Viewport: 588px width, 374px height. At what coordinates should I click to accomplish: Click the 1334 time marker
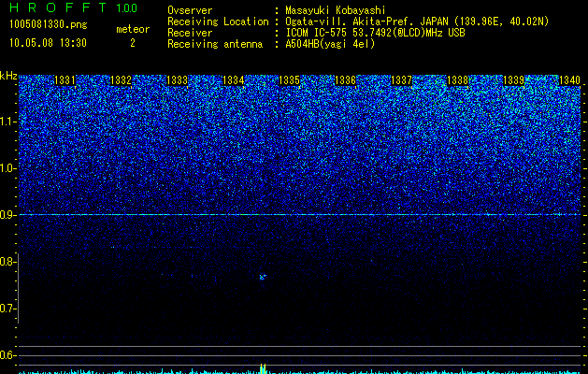pyautogui.click(x=234, y=80)
